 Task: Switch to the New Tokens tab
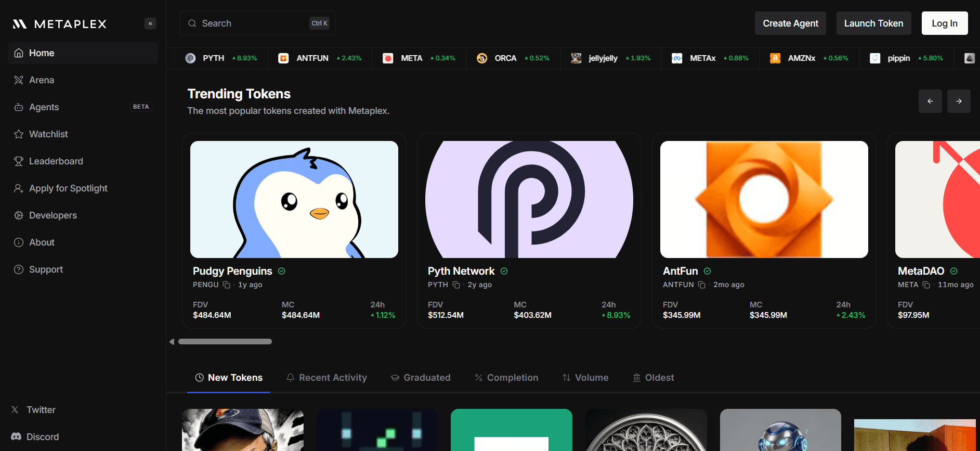229,378
